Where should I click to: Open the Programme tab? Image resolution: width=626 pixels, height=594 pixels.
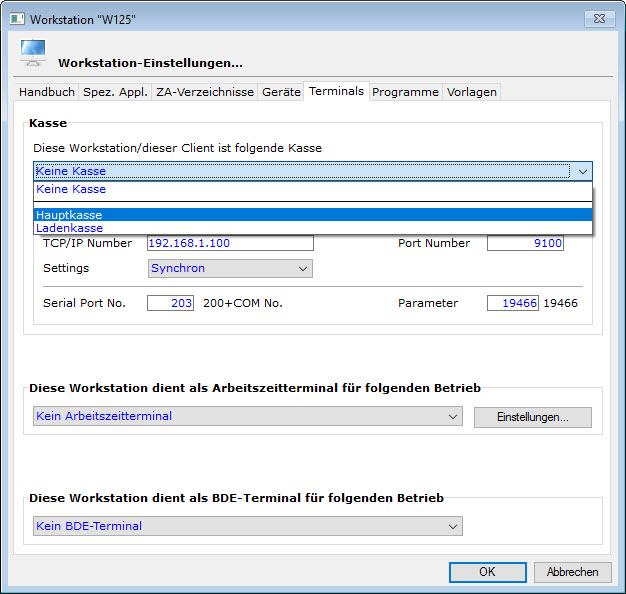point(405,92)
